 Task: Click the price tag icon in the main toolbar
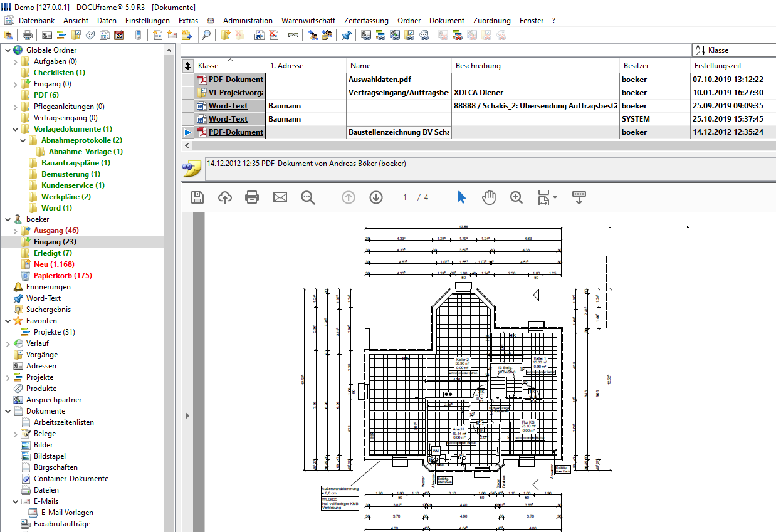tap(92, 35)
